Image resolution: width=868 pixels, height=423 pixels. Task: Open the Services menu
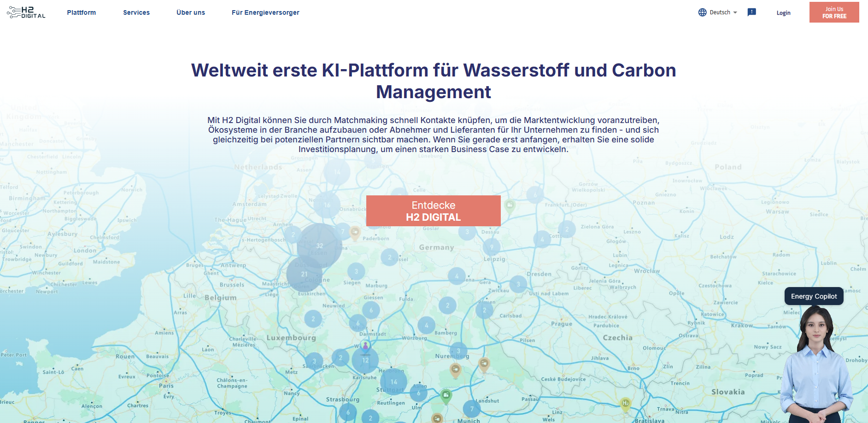(x=136, y=12)
